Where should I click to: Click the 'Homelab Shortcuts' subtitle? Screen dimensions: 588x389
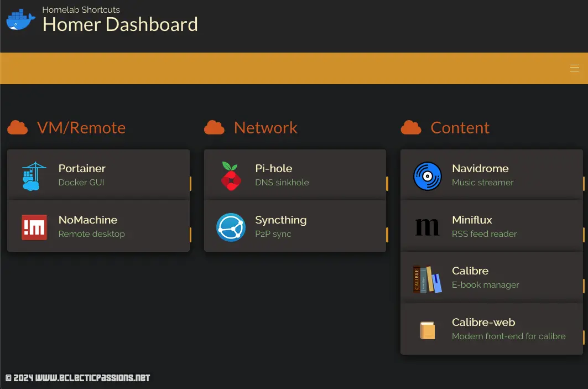click(x=81, y=10)
